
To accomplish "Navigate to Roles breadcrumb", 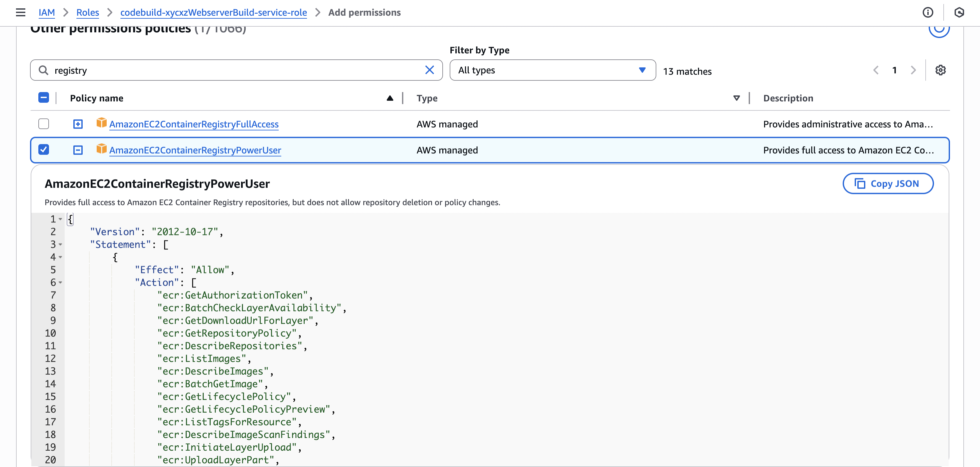I will [x=87, y=12].
